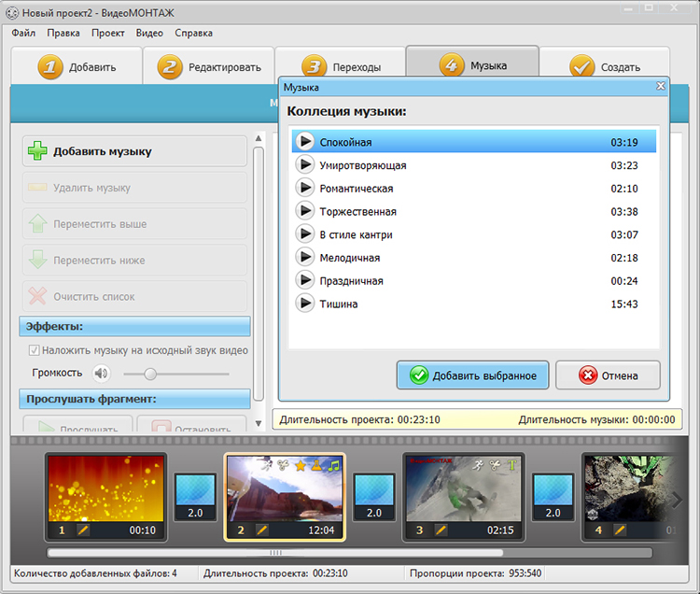Open the Проект menu
This screenshot has width=700, height=594.
click(x=108, y=33)
